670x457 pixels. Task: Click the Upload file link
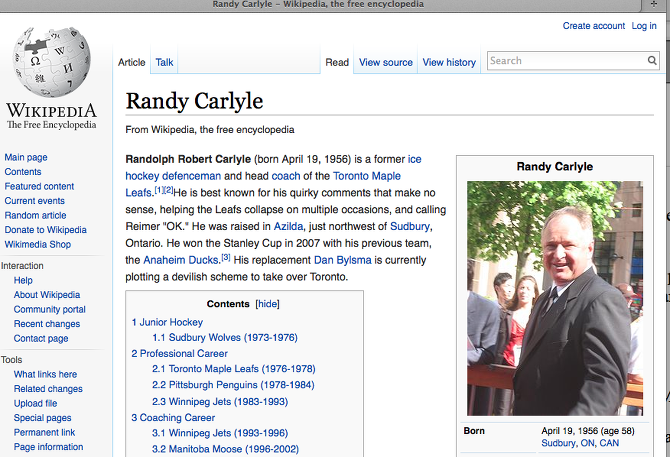coord(35,403)
